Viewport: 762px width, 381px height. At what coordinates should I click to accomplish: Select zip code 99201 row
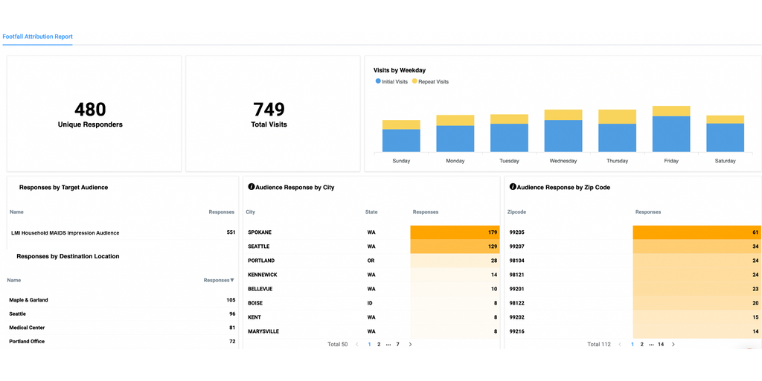(633, 289)
